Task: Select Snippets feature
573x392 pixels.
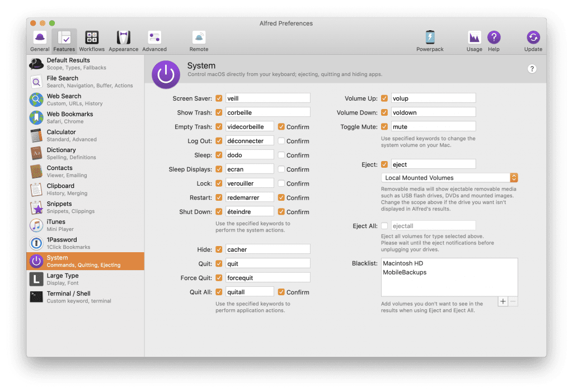Action: click(86, 207)
